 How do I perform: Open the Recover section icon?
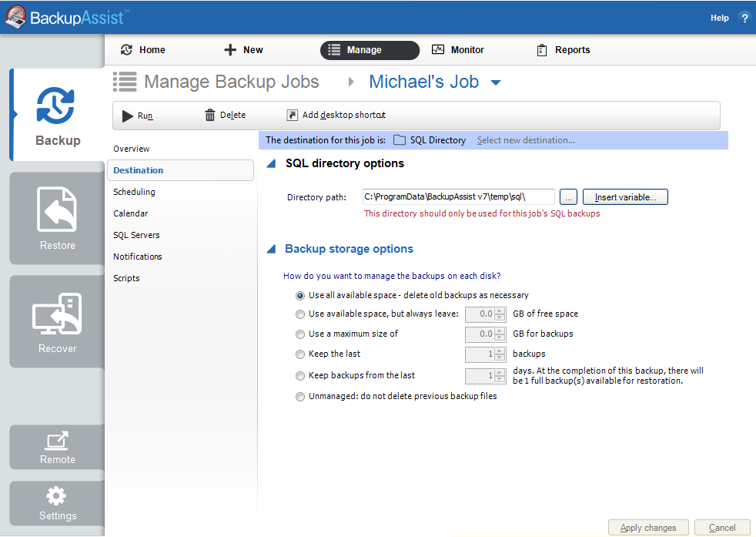57,314
